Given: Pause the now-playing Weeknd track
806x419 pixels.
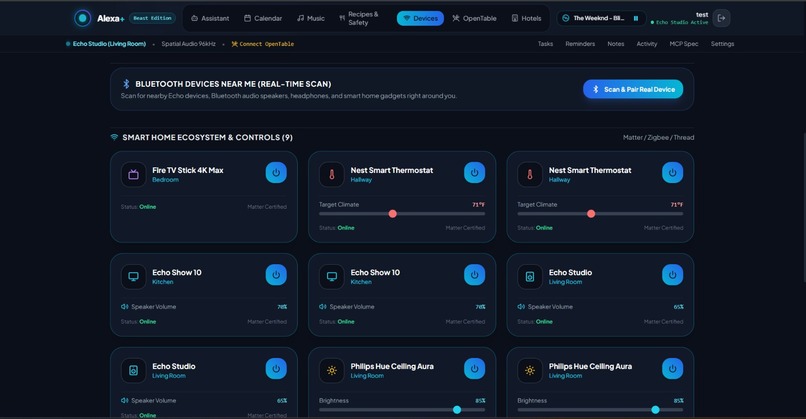Looking at the screenshot, I should pos(636,18).
